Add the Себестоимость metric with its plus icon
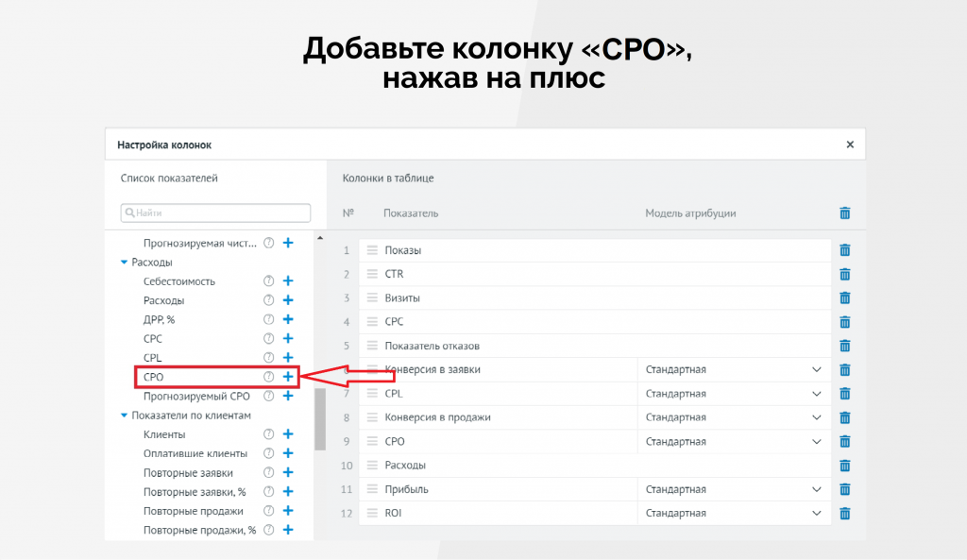967x560 pixels. (x=288, y=281)
